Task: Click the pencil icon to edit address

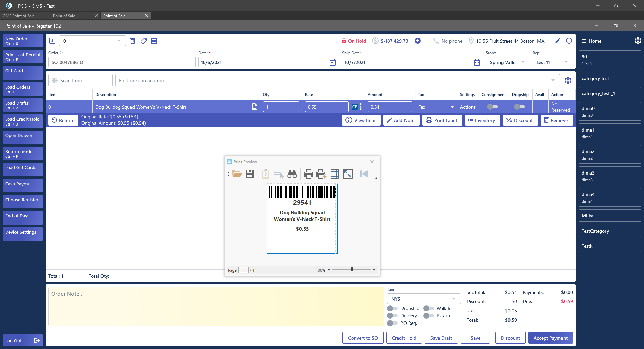Action: click(558, 41)
